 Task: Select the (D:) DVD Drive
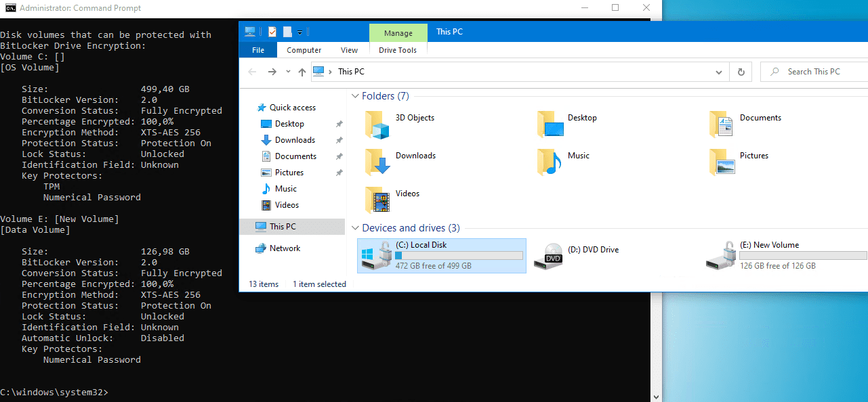[577, 256]
